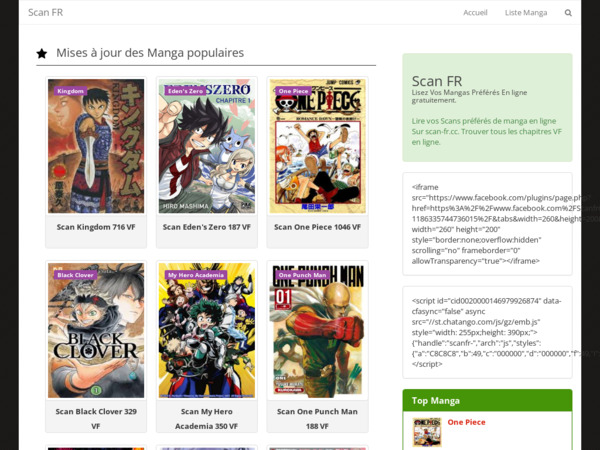Click 'Lisez Vos Mangas Préférés En ligne' text

click(470, 96)
